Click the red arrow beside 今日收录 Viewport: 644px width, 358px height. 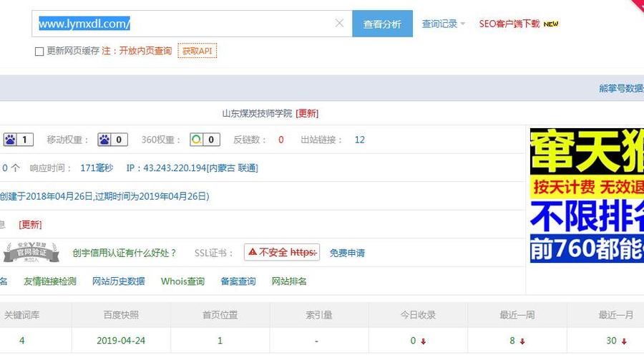[x=424, y=342]
